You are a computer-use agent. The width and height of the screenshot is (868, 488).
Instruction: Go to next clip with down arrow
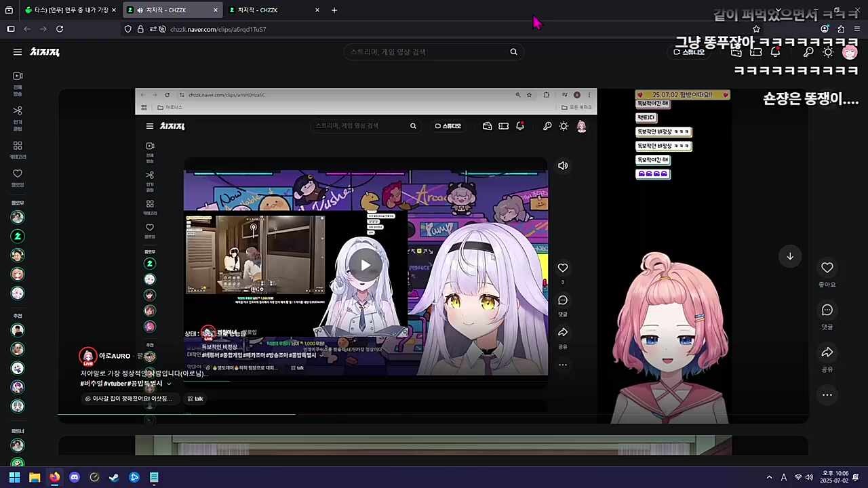(790, 256)
